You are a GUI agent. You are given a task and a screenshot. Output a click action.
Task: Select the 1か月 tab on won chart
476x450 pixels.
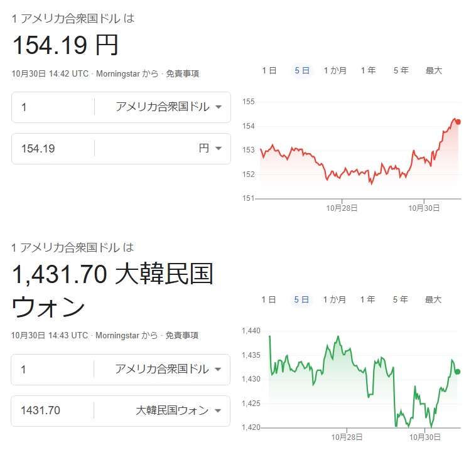[334, 300]
